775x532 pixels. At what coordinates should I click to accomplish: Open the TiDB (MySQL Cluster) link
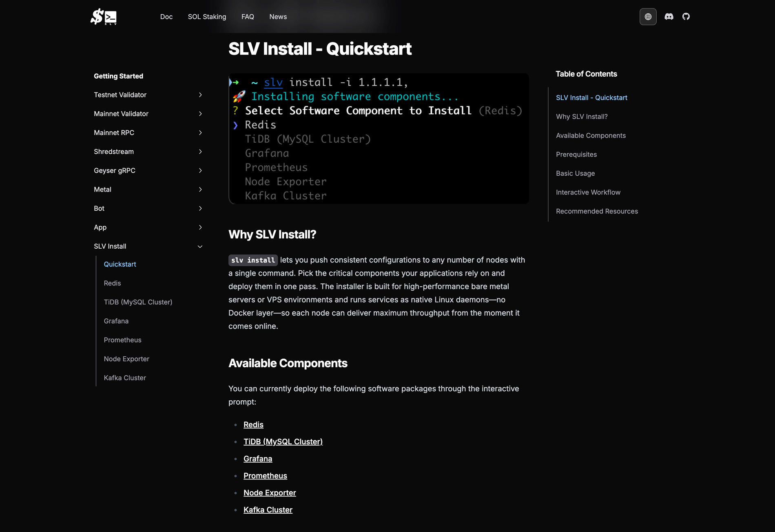[283, 441]
